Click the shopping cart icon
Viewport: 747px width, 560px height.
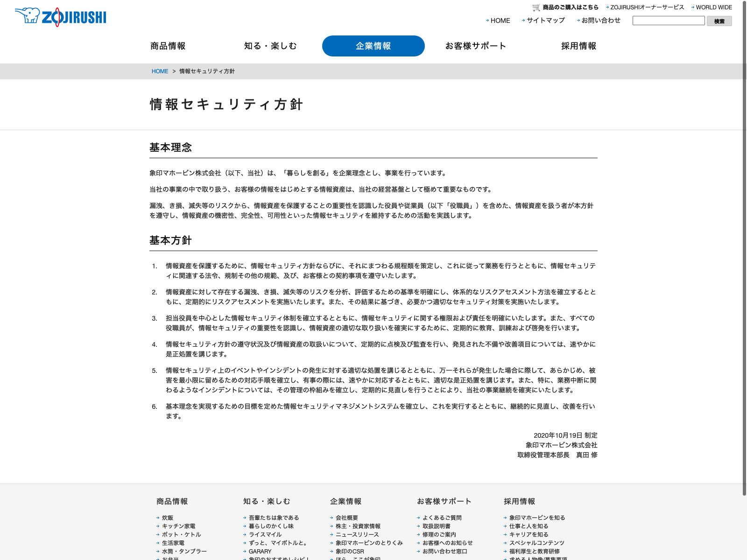[x=536, y=7]
